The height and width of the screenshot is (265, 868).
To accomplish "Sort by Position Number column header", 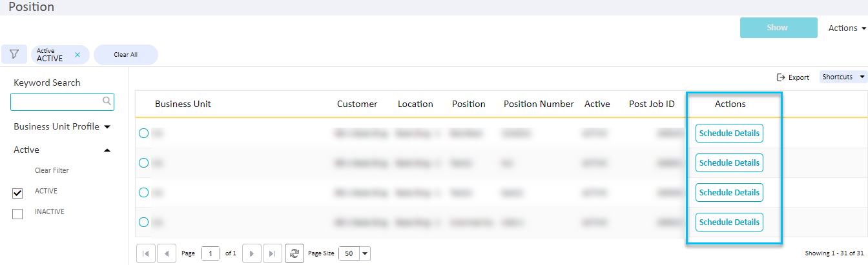I will point(539,104).
